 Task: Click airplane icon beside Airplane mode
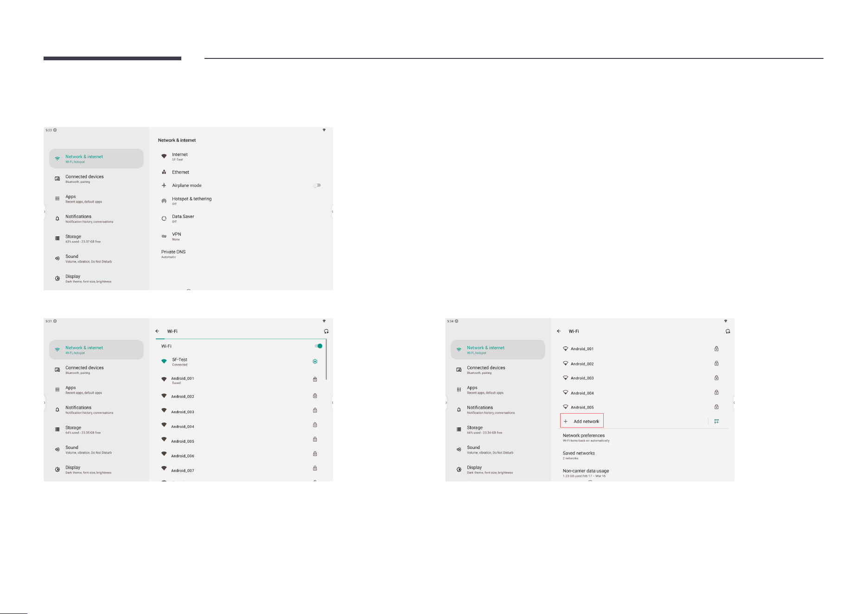click(164, 185)
